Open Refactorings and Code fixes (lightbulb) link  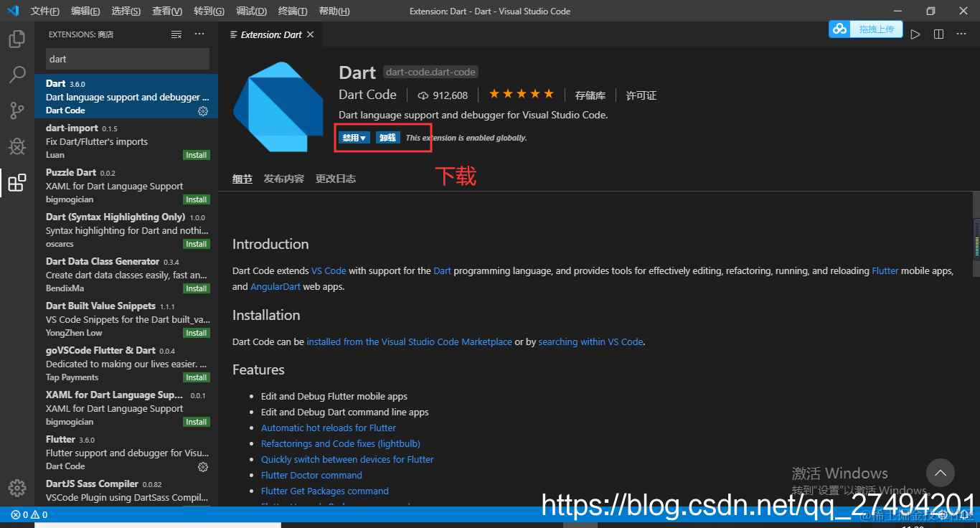[341, 444]
